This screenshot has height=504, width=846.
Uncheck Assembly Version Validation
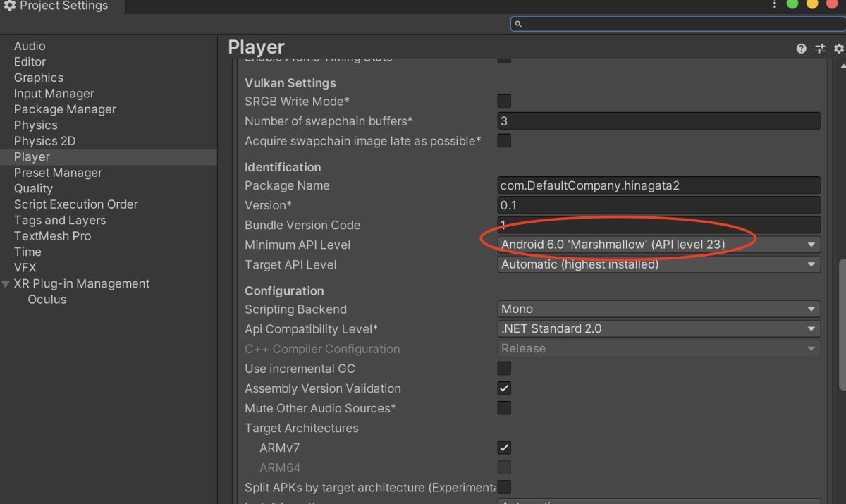[x=504, y=388]
